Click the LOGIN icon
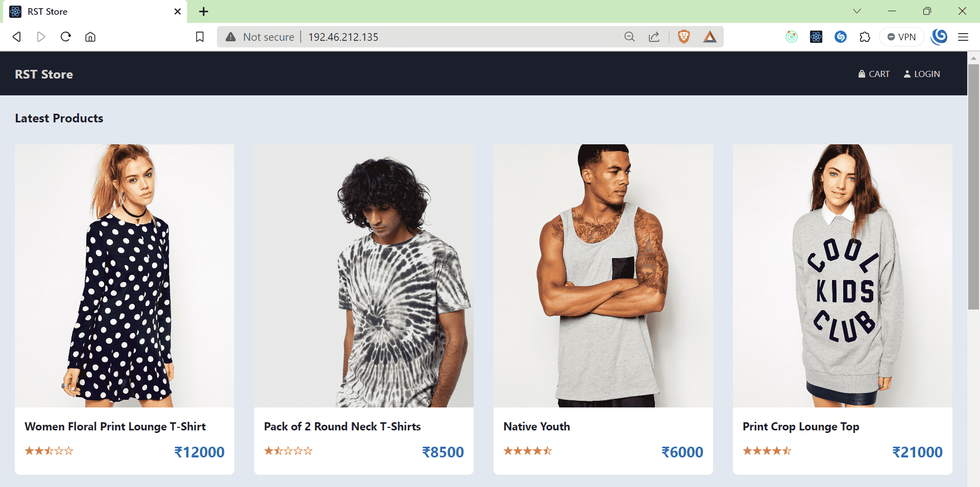Viewport: 980px width, 487px height. [x=908, y=74]
